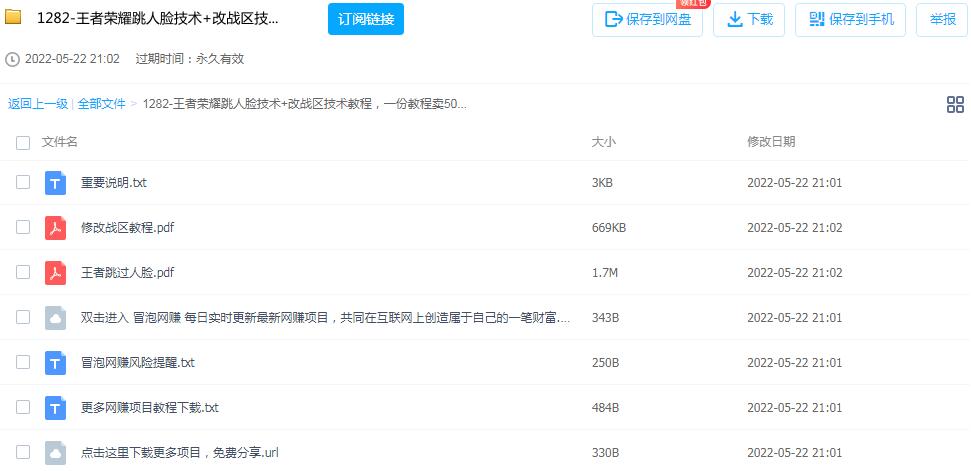Screen dimensions: 971x471
Task: Click the 订阅链接 button
Action: [366, 19]
